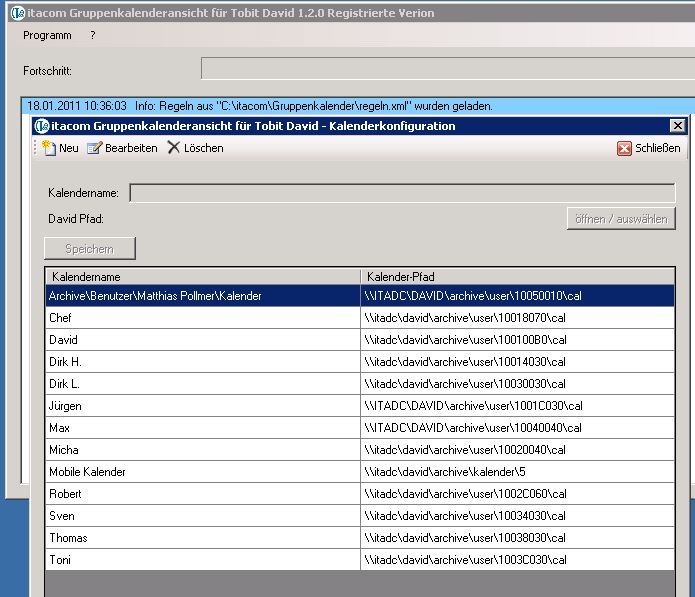The image size is (695, 597).
Task: Click the Neu toolbar label
Action: (69, 148)
